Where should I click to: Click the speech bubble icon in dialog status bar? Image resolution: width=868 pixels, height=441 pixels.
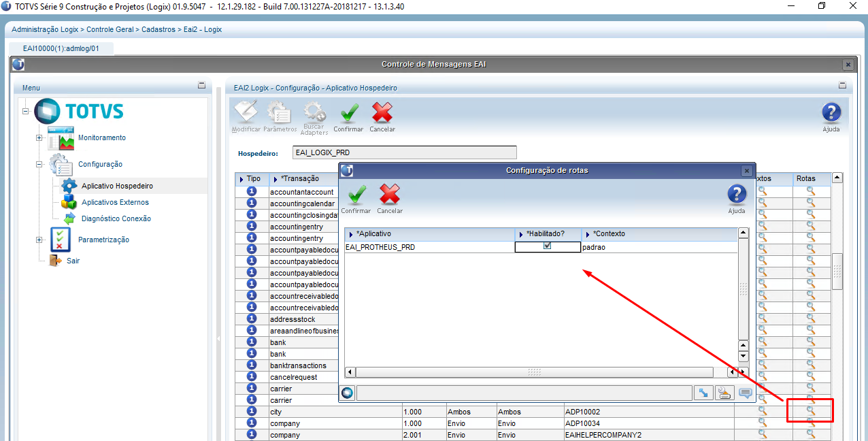(x=746, y=393)
